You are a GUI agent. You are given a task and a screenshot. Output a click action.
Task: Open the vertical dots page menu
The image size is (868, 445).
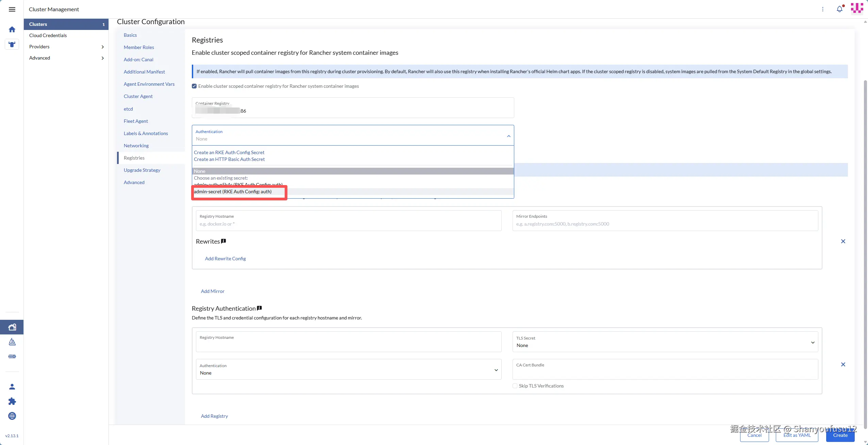[x=823, y=9]
